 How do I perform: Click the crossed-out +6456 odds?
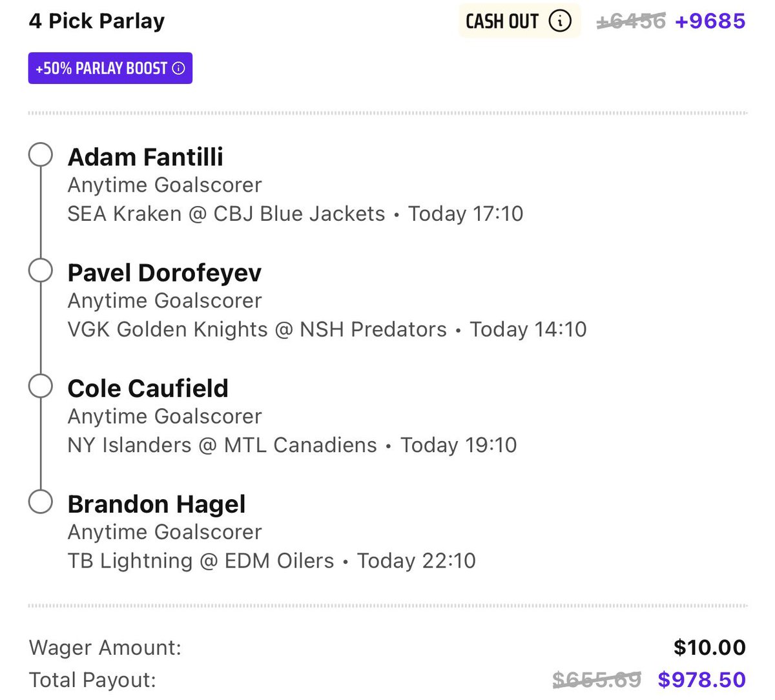pyautogui.click(x=631, y=21)
